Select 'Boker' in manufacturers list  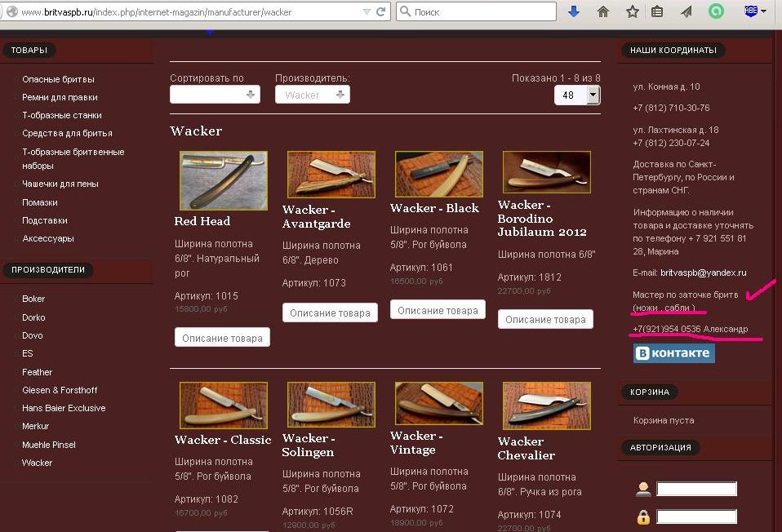(x=33, y=299)
